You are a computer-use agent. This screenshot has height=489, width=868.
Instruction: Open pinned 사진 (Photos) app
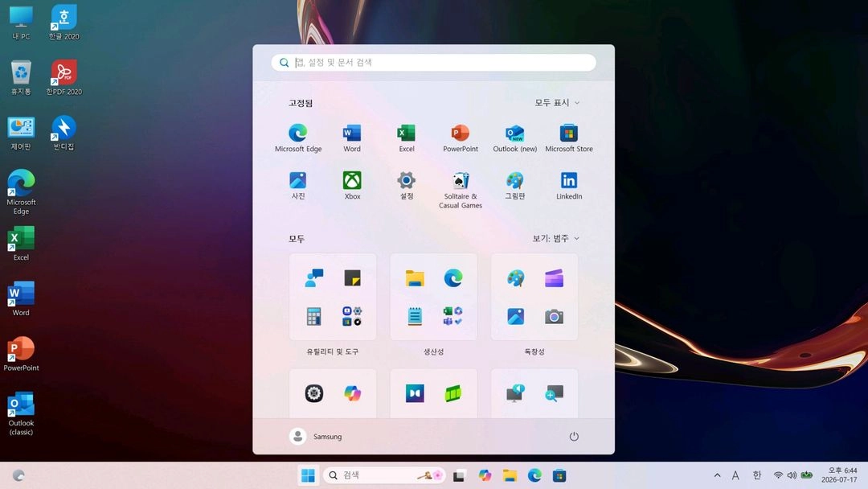pyautogui.click(x=298, y=186)
